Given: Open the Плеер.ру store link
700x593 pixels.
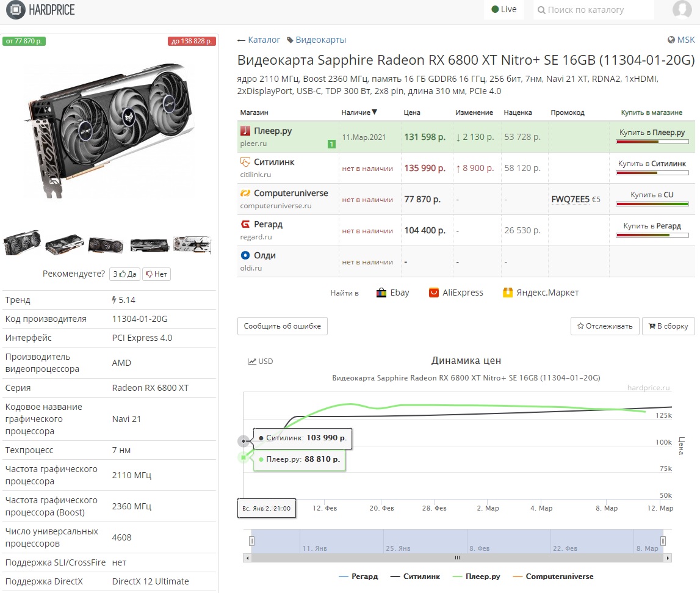Looking at the screenshot, I should [273, 131].
